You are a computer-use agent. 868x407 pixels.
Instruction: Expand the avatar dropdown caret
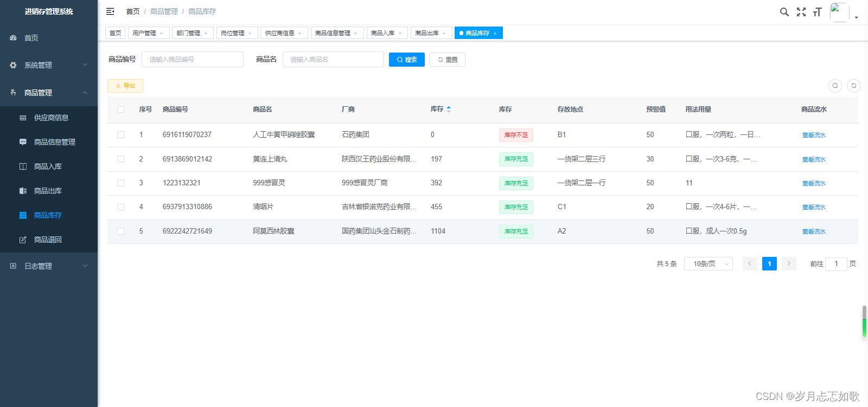(856, 17)
